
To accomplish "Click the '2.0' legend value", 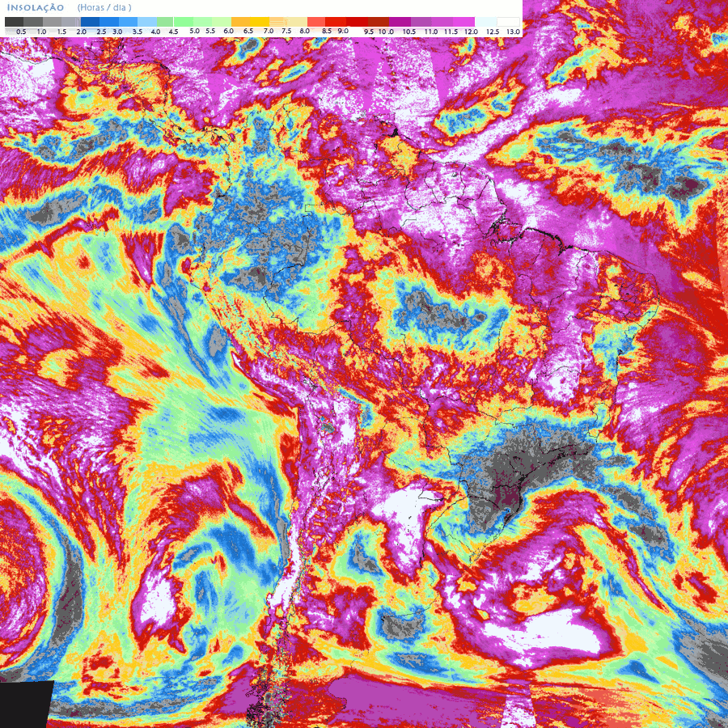I will tap(81, 32).
